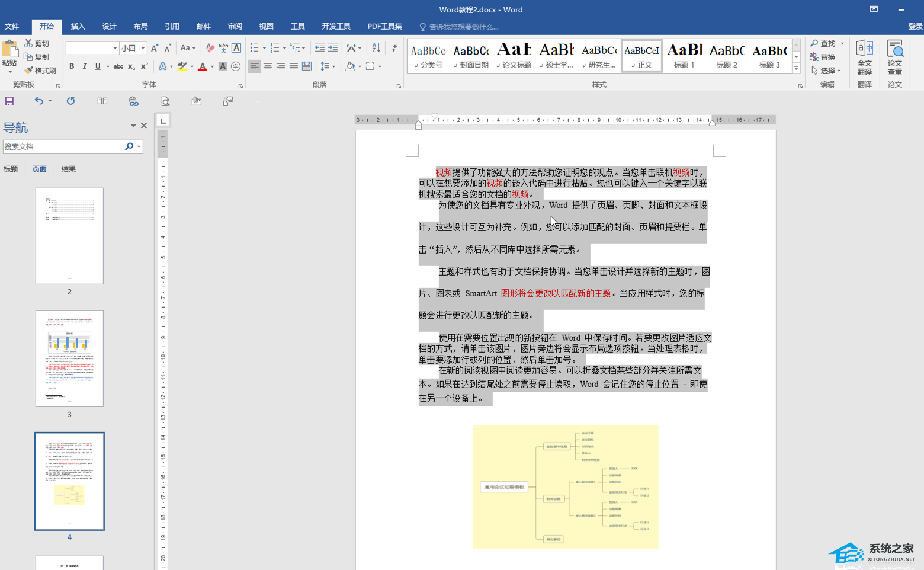The height and width of the screenshot is (570, 924).
Task: Expand the line spacing dropdown
Action: [x=333, y=66]
